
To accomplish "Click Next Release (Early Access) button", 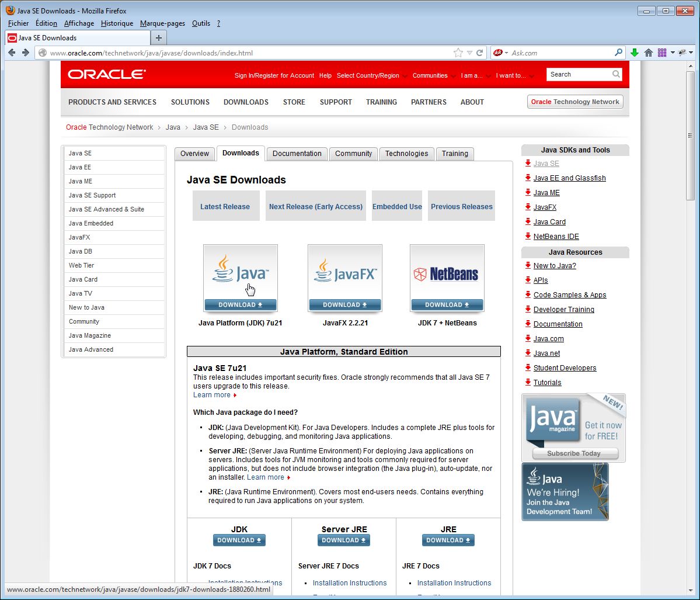I will coord(316,206).
